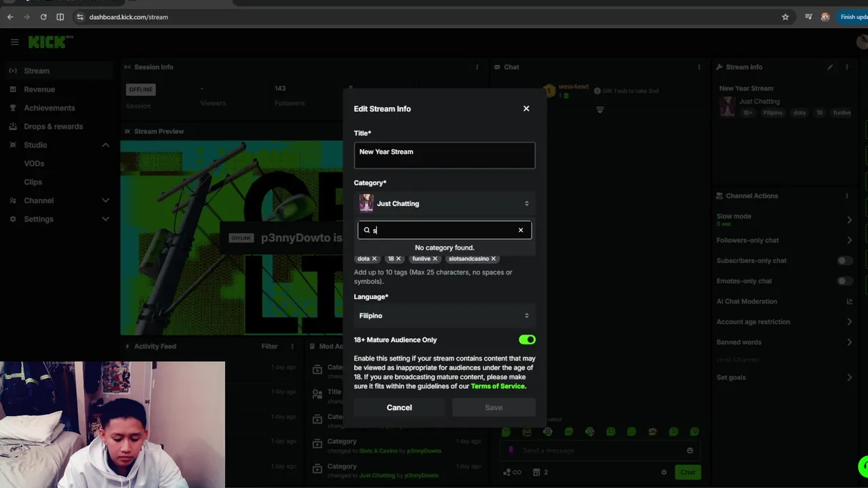Clear the category search field
The width and height of the screenshot is (868, 488).
pyautogui.click(x=521, y=230)
